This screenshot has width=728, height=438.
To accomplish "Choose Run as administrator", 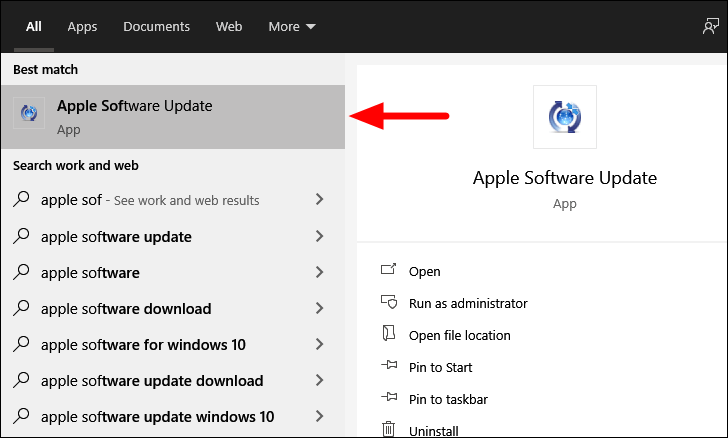I will [x=468, y=303].
